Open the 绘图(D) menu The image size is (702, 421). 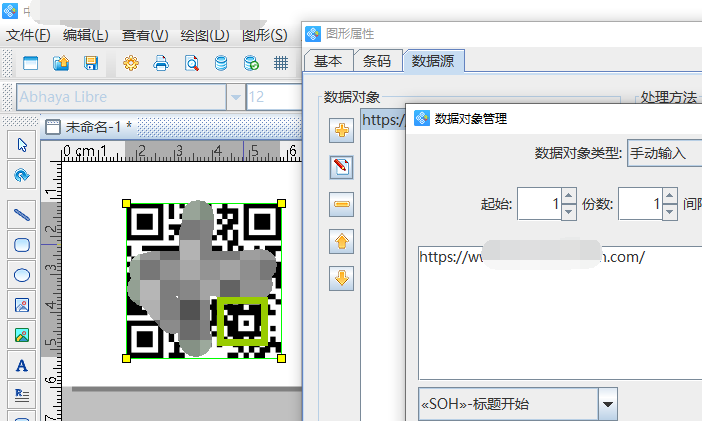click(205, 35)
